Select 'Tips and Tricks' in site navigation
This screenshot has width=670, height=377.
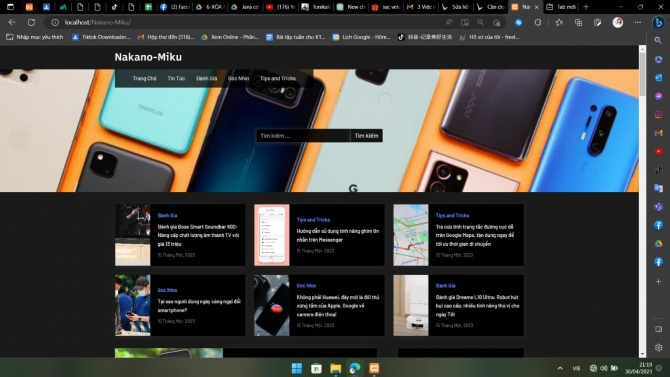coord(278,78)
